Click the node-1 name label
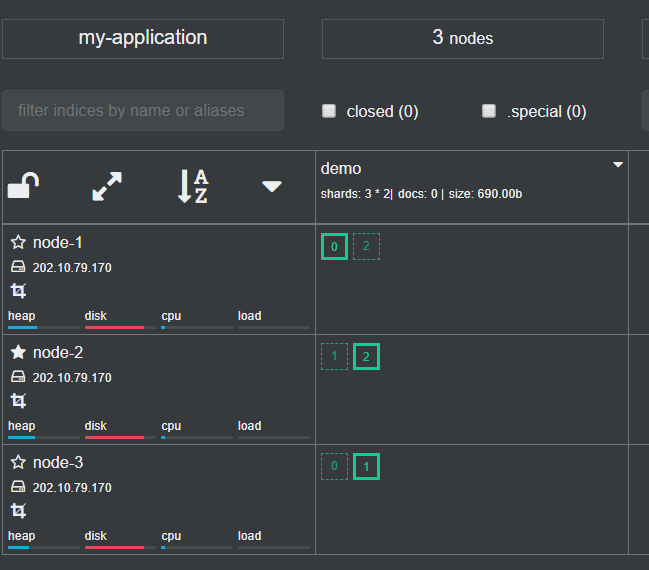649x570 pixels. pos(58,243)
